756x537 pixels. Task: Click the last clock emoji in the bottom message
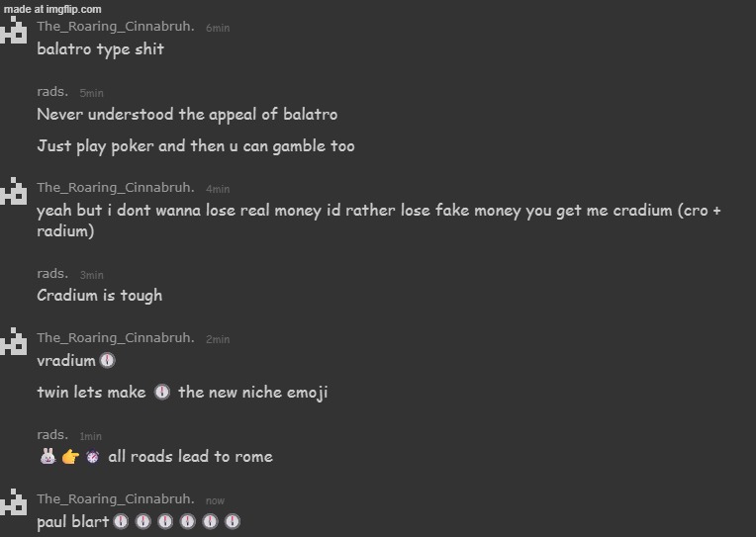pos(233,522)
